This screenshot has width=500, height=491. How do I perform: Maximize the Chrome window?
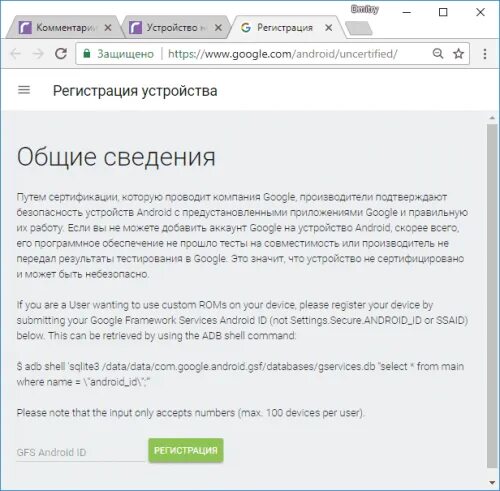point(443,12)
